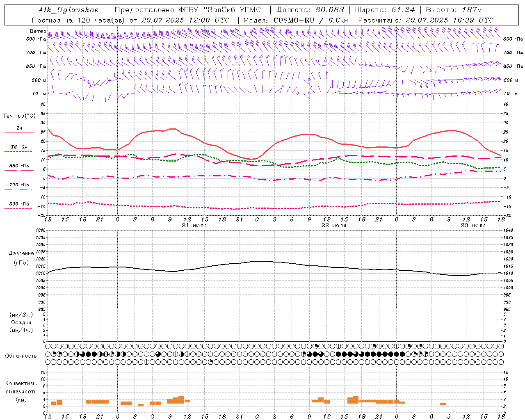The height and width of the screenshot is (420, 525).
Task: Click the 'Облачность' cloudiness label
Action: coord(21,356)
